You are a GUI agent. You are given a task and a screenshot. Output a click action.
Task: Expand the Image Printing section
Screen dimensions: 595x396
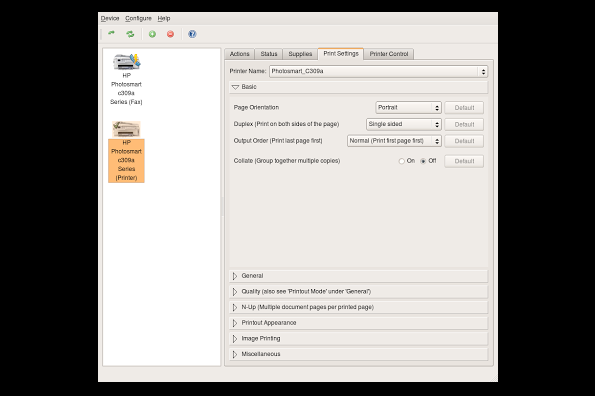[x=359, y=338]
